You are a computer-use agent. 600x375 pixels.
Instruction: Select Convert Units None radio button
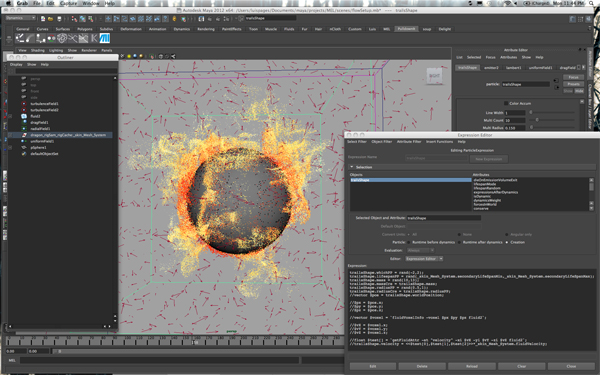click(459, 234)
